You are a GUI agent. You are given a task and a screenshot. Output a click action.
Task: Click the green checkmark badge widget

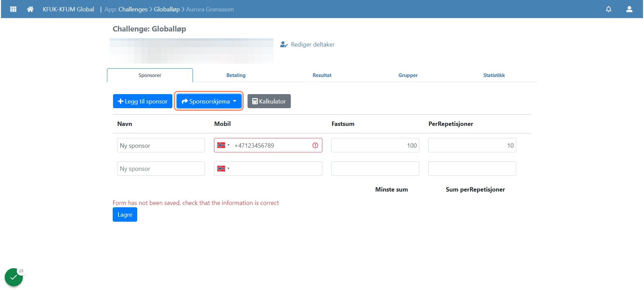tap(14, 277)
